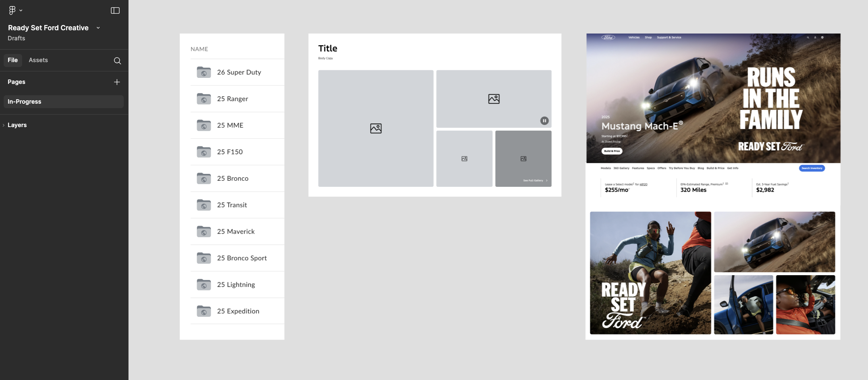This screenshot has height=380, width=868.
Task: Click the Ford logo in the mockup header
Action: click(x=608, y=37)
